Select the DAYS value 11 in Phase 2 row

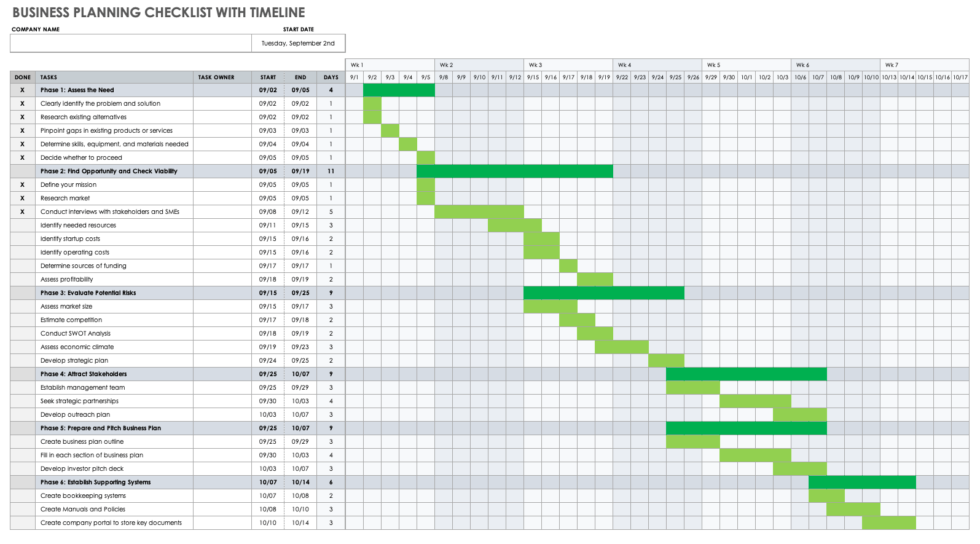[331, 171]
